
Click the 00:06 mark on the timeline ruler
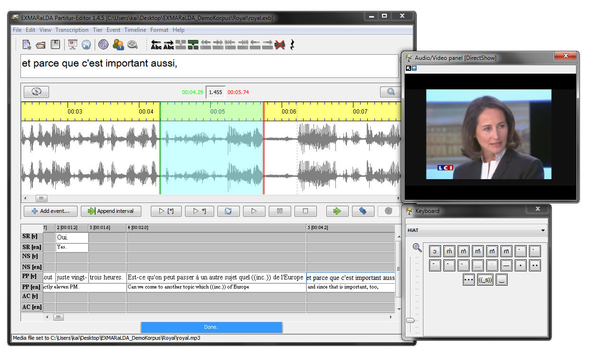(x=289, y=112)
